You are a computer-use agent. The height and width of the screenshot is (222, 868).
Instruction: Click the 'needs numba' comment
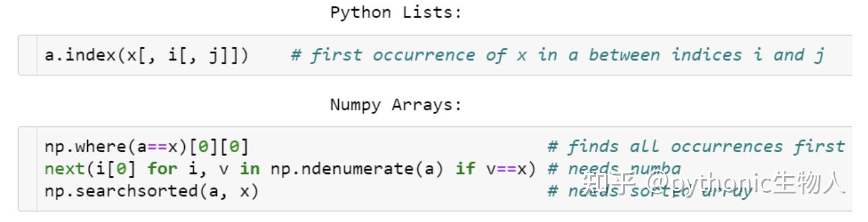[x=614, y=169]
